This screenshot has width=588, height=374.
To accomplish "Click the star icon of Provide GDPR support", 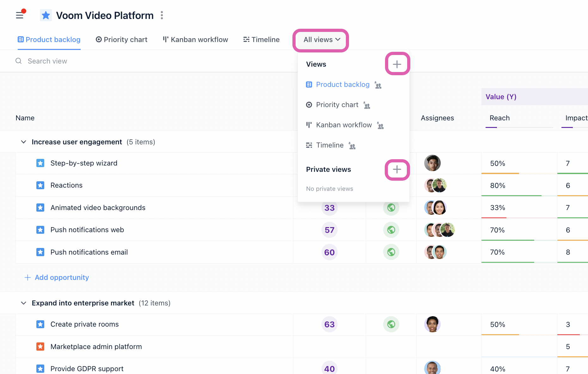I will [x=40, y=369].
